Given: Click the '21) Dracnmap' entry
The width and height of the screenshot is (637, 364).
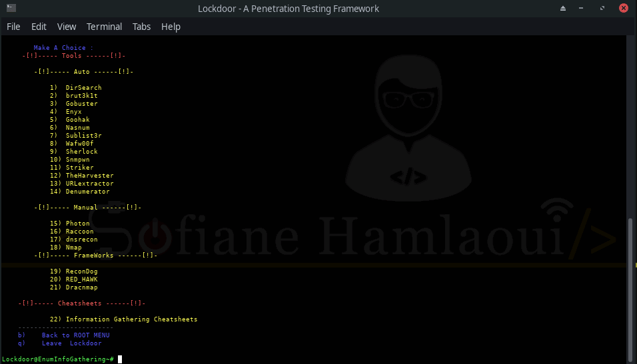Looking at the screenshot, I should tap(73, 287).
